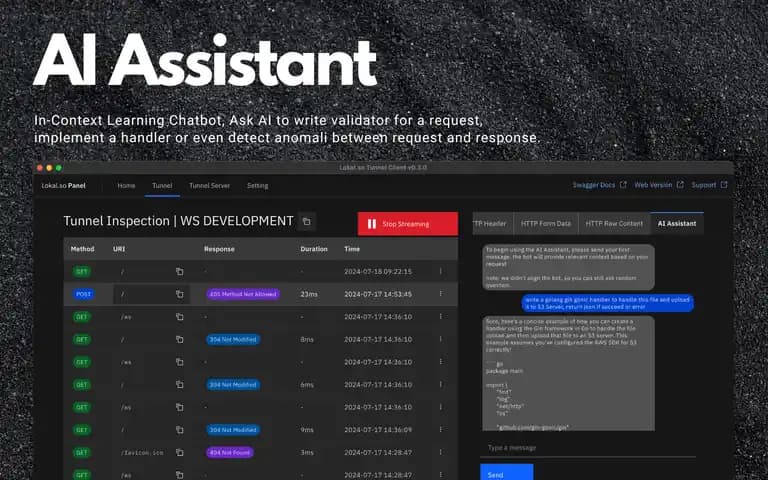This screenshot has width=768, height=480.
Task: Click the Response column header
Action: pyautogui.click(x=219, y=249)
